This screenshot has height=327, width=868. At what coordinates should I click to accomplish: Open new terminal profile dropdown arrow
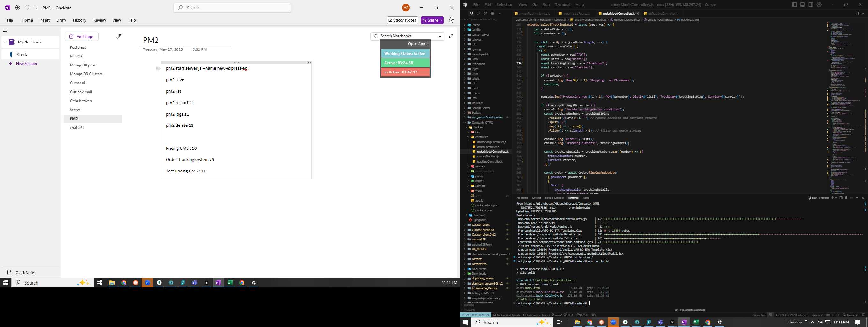836,198
